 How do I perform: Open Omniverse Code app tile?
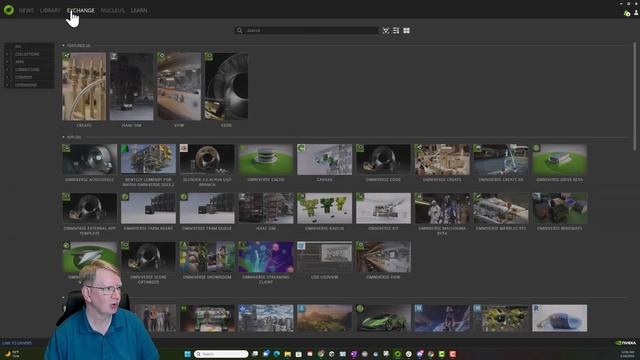pos(383,159)
